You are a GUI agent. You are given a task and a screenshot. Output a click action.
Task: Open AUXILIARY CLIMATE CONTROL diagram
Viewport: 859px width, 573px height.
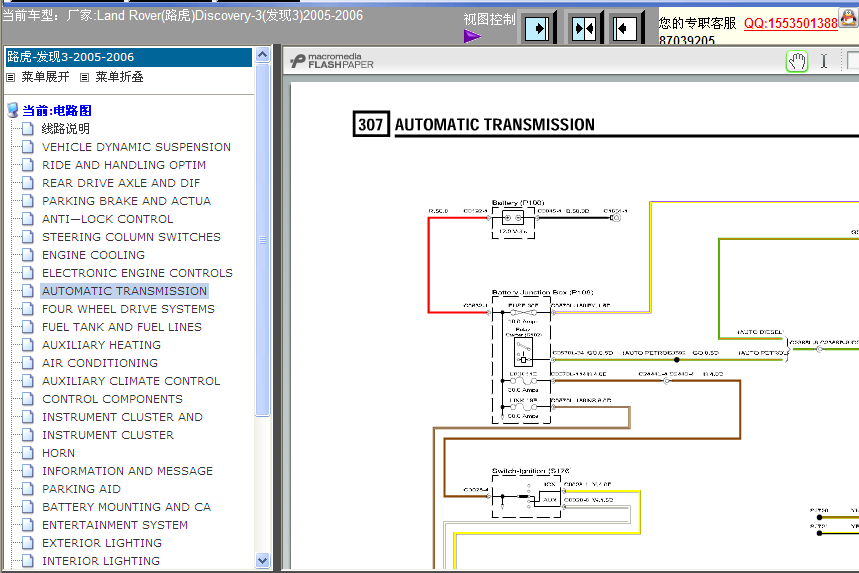click(x=131, y=381)
